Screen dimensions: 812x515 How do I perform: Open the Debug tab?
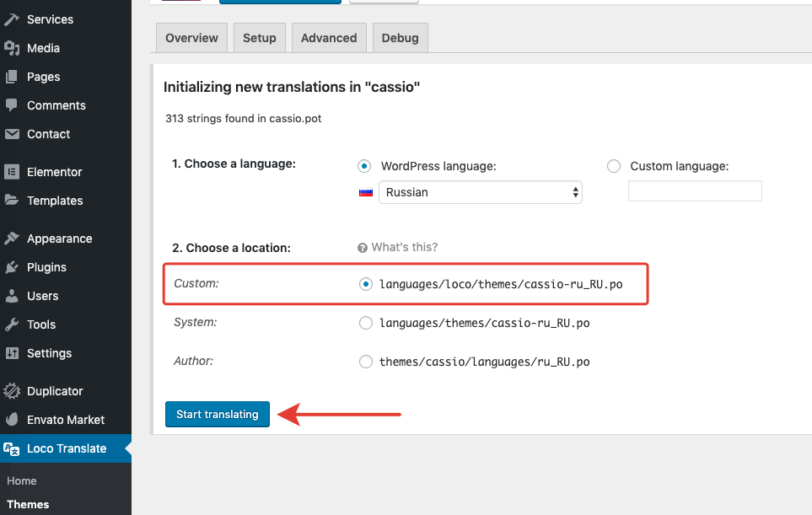pyautogui.click(x=400, y=38)
